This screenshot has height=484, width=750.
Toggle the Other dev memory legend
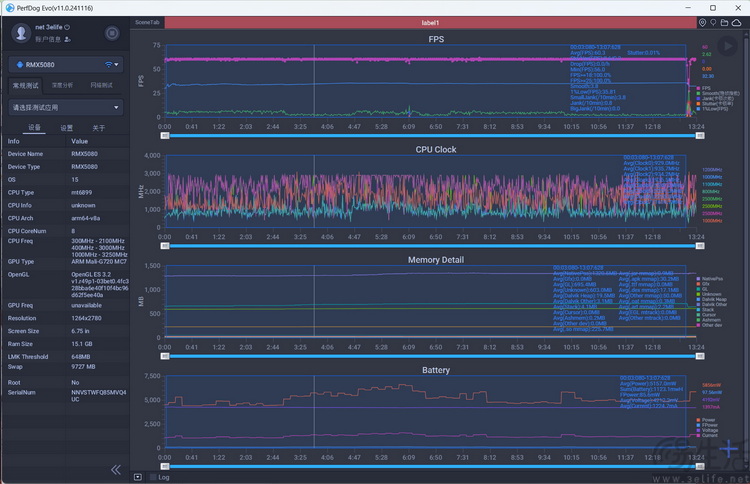709,325
